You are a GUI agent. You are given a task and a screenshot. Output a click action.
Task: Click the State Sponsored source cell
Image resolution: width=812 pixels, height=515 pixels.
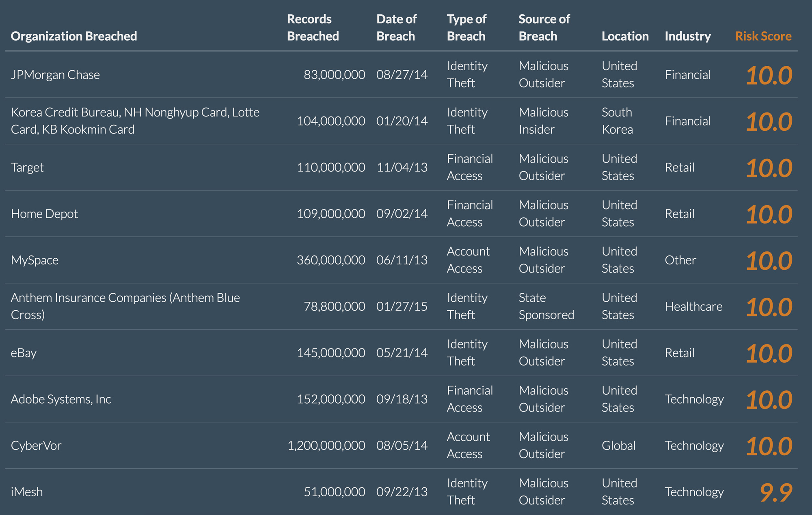pos(546,306)
